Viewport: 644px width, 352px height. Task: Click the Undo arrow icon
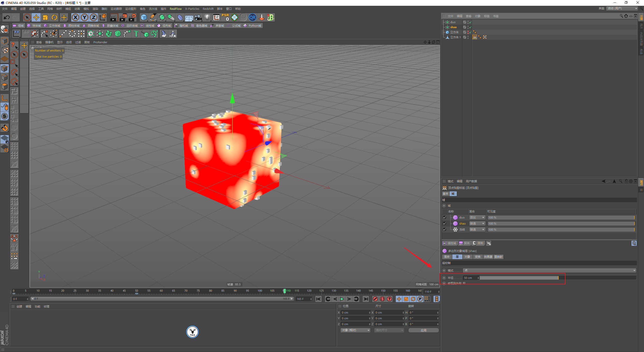point(7,17)
